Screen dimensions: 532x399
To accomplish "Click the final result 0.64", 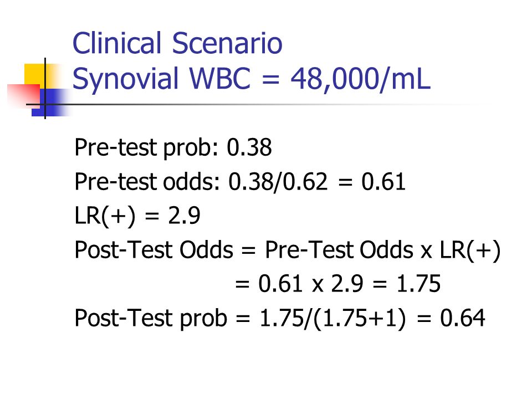I will click(x=462, y=318).
